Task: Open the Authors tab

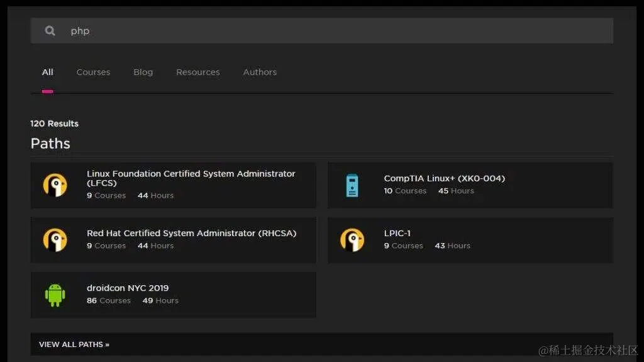Action: coord(260,72)
